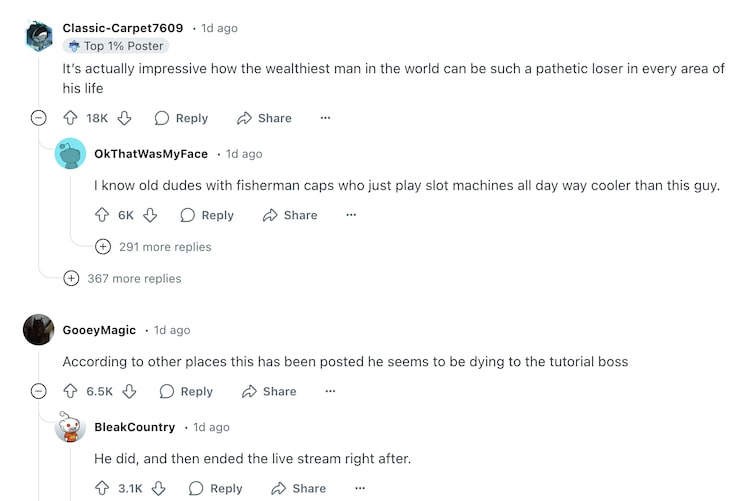Share OkThatWasMyFace's comment

pos(290,215)
